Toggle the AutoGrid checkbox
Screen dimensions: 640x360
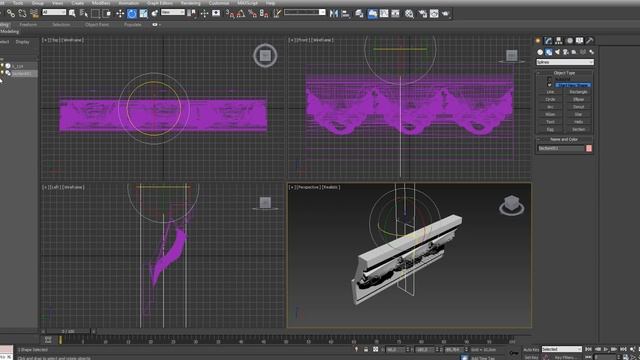(549, 79)
